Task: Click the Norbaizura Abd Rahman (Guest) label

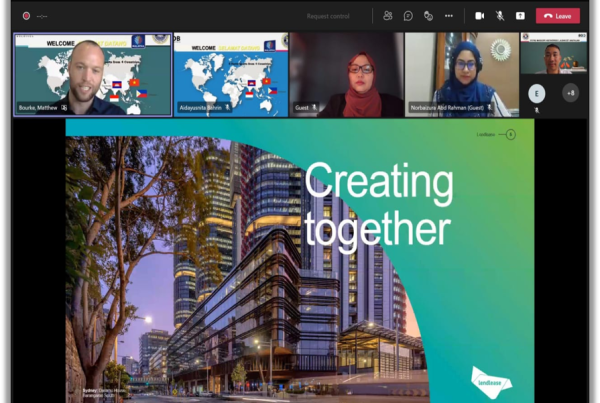Action: [x=447, y=108]
